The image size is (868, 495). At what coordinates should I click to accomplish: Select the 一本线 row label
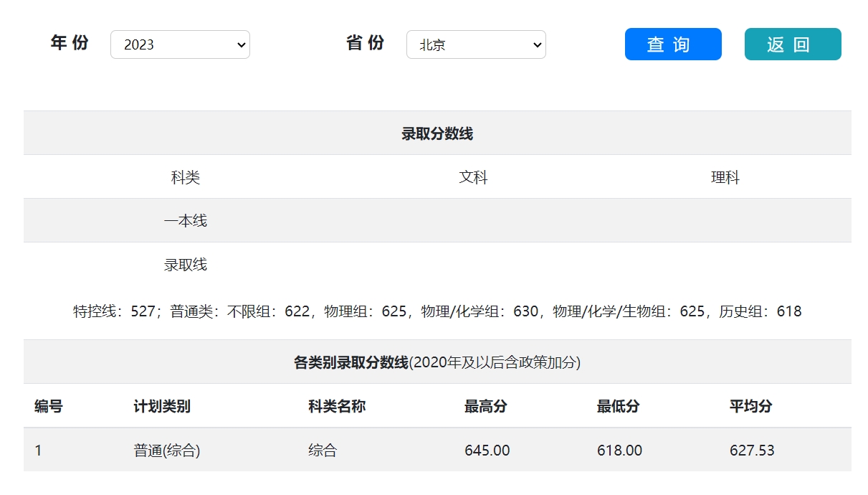pyautogui.click(x=185, y=221)
